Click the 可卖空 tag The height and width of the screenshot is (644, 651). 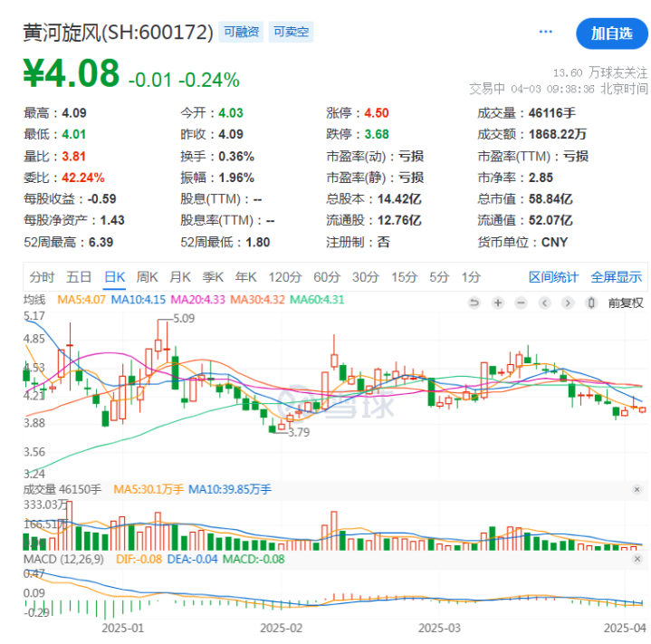(291, 32)
